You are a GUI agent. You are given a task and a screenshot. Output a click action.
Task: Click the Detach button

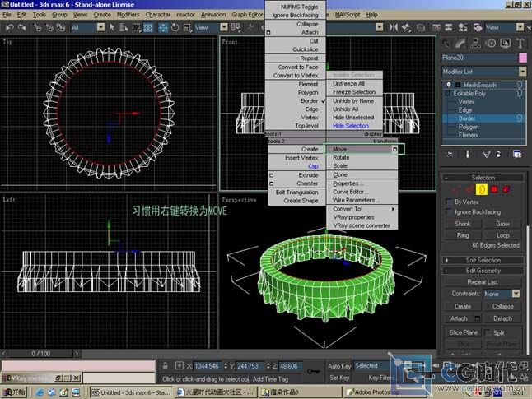coord(502,318)
